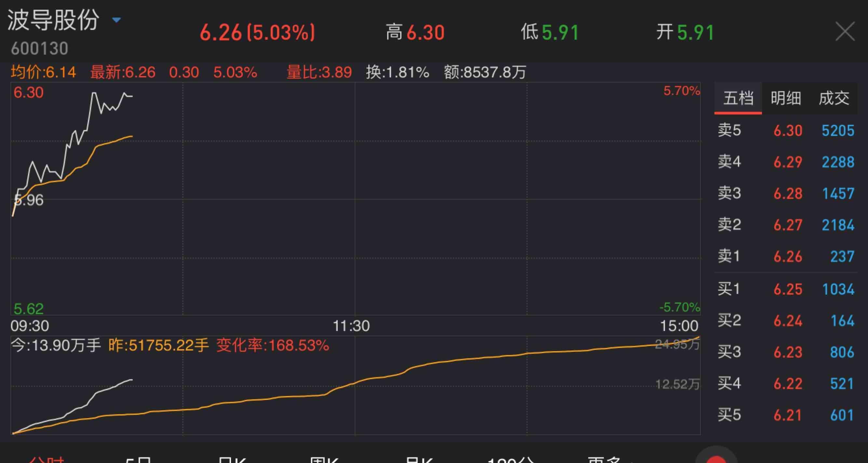This screenshot has height=463, width=868.
Task: Tap the 高 6.30 high price value
Action: click(x=415, y=33)
